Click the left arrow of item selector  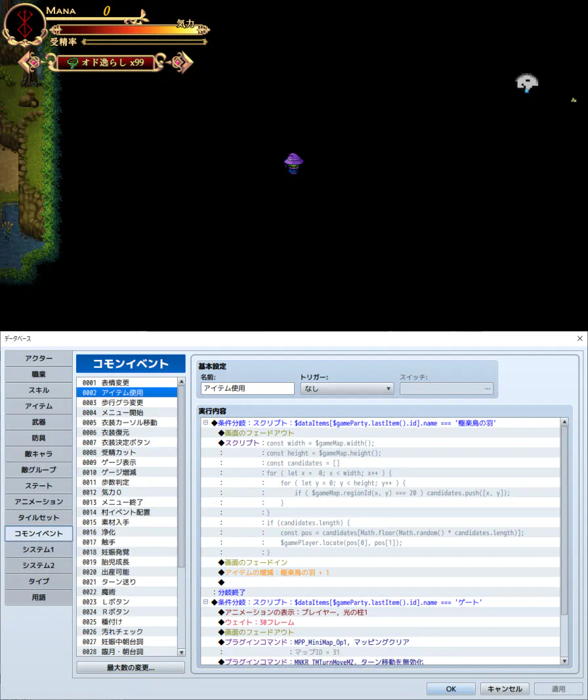point(30,62)
